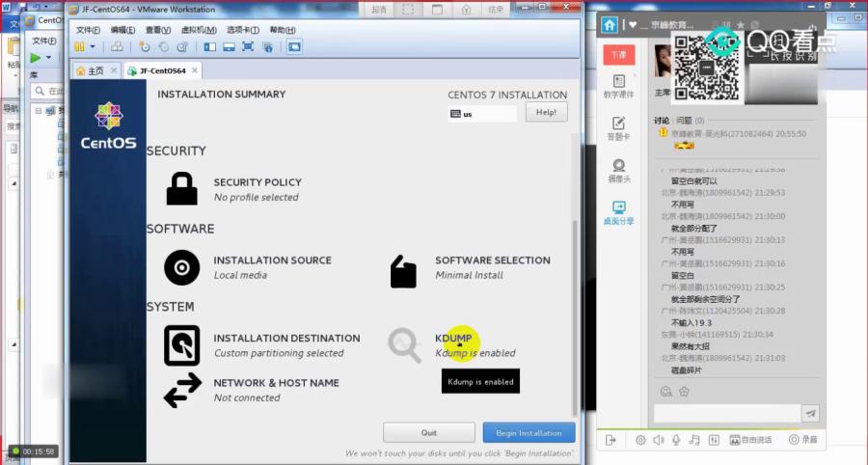Open play dropdown arrow in background VMware window

49,58
